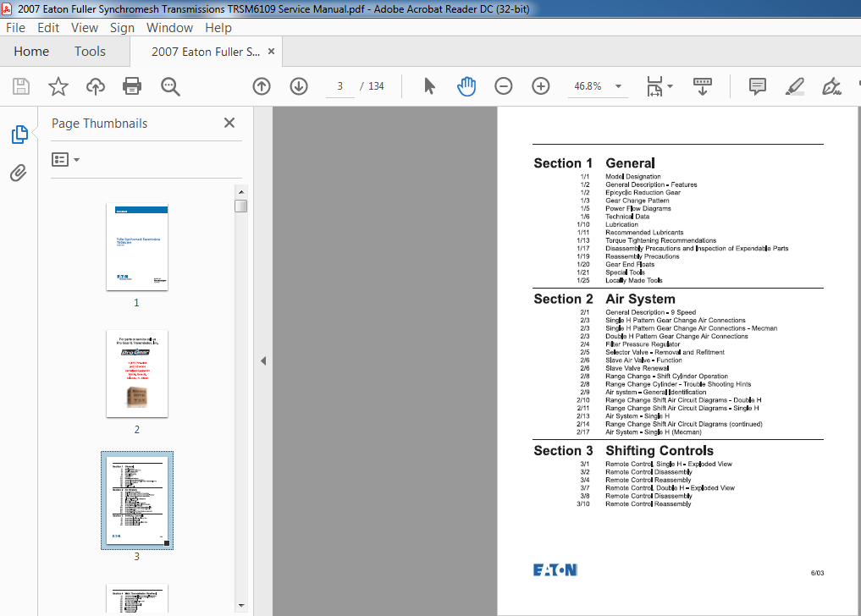Click the Eaton logo on the page

555,569
